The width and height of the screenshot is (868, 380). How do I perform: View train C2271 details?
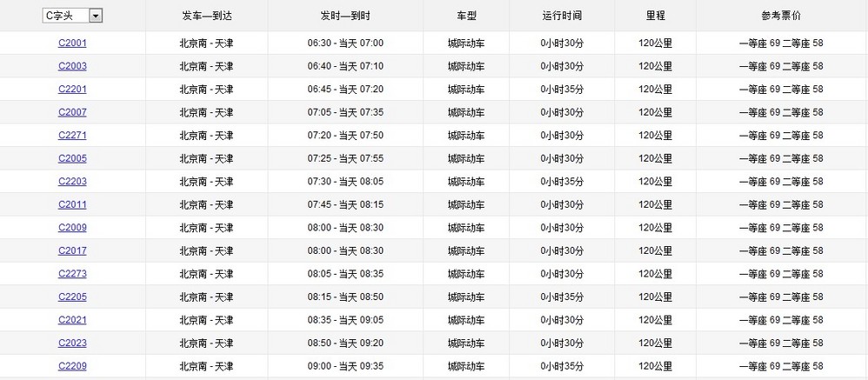72,136
